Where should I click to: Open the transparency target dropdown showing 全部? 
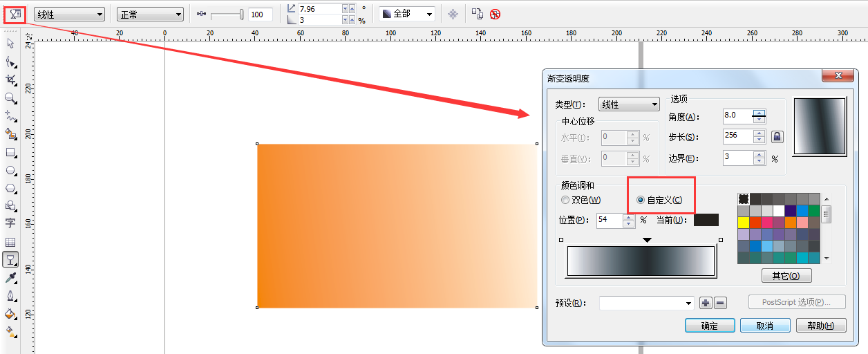(x=407, y=15)
